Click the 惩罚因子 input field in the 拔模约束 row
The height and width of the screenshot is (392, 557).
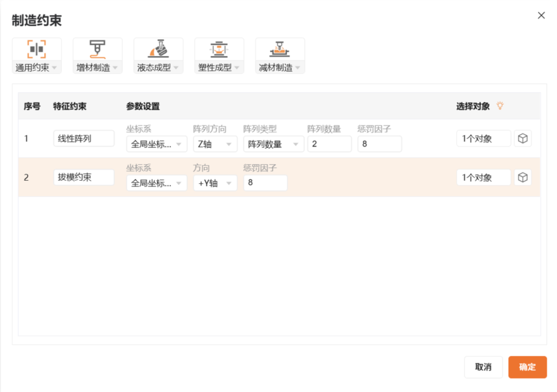coord(265,183)
